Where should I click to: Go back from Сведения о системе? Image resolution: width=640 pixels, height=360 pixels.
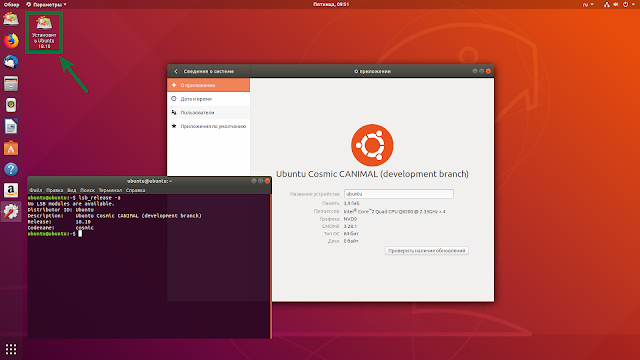[176, 71]
